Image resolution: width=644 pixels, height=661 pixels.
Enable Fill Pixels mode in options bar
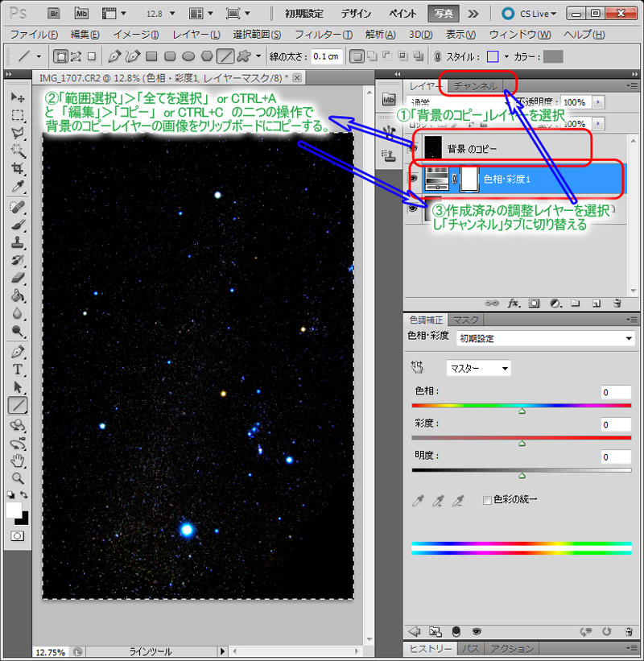(92, 56)
